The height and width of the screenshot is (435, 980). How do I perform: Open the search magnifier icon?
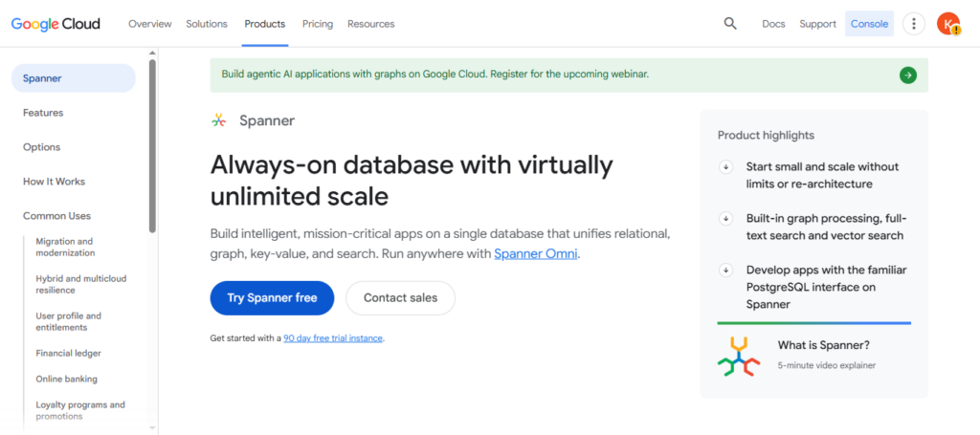coord(730,24)
